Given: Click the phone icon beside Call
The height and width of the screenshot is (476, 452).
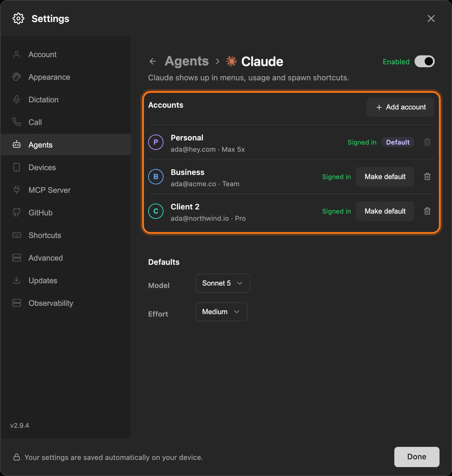Looking at the screenshot, I should [17, 122].
